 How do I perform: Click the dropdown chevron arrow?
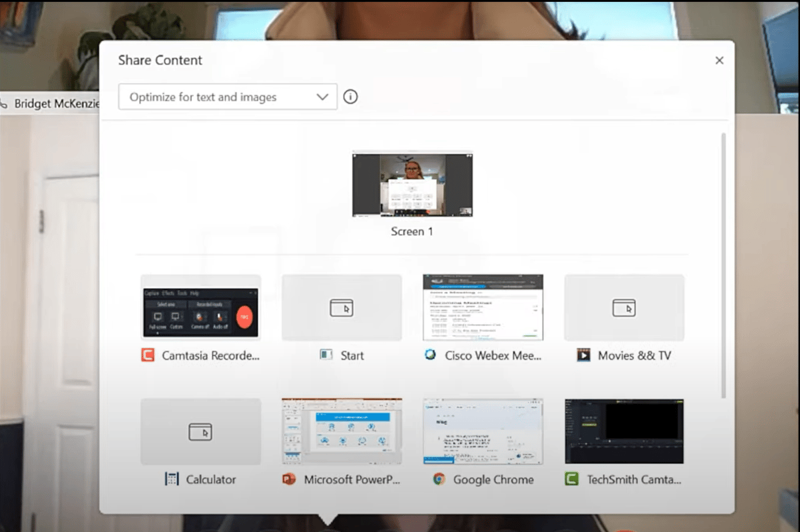(x=323, y=97)
